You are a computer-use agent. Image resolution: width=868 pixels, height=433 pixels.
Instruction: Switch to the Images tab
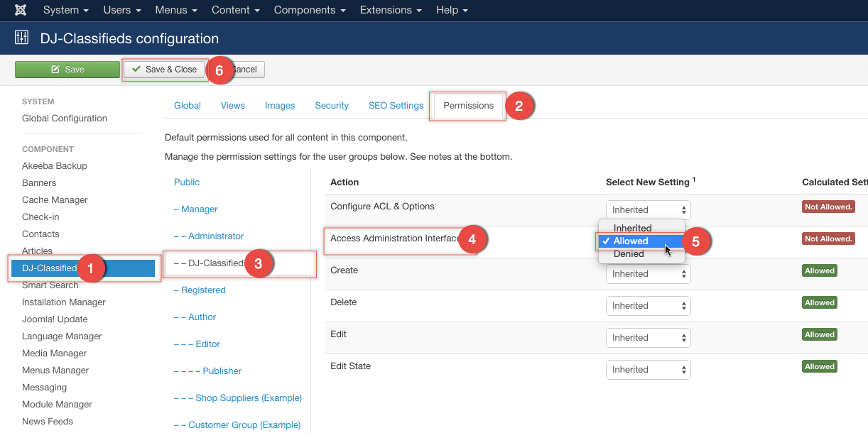pyautogui.click(x=280, y=106)
